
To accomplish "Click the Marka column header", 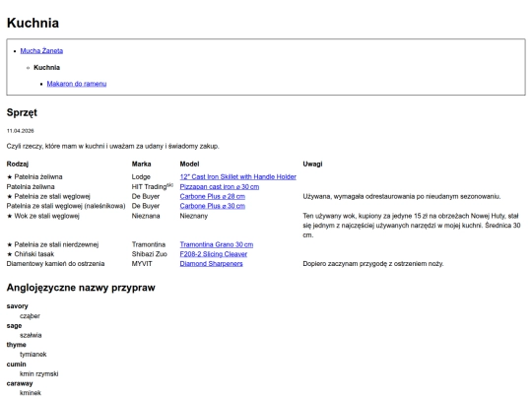I will pyautogui.click(x=142, y=165).
